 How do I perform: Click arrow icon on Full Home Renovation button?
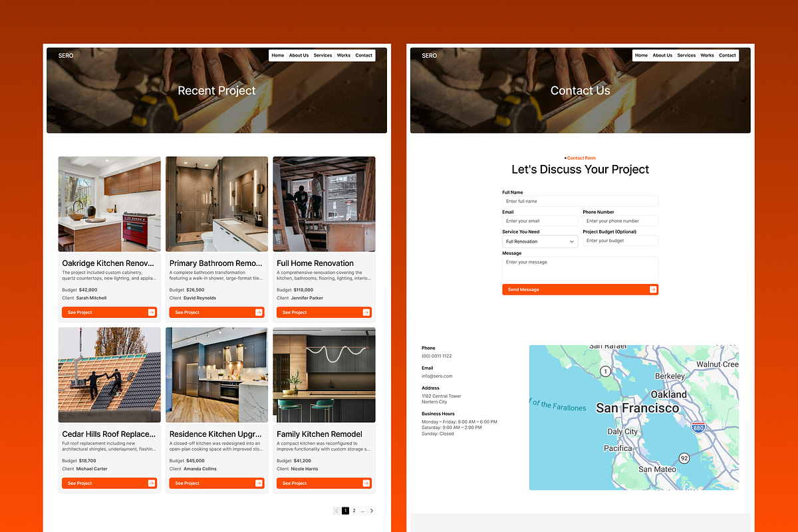coord(366,313)
